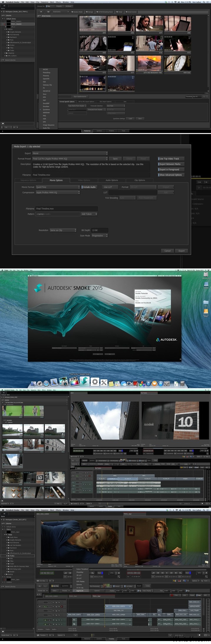The width and height of the screenshot is (211, 644).
Task: Open the Export type dropdown showing Movie
Action: coord(70,153)
